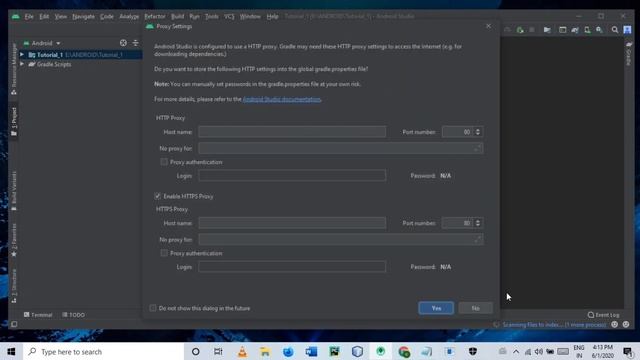This screenshot has width=640, height=360.
Task: Open the Terminal tool window tab
Action: click(38, 315)
